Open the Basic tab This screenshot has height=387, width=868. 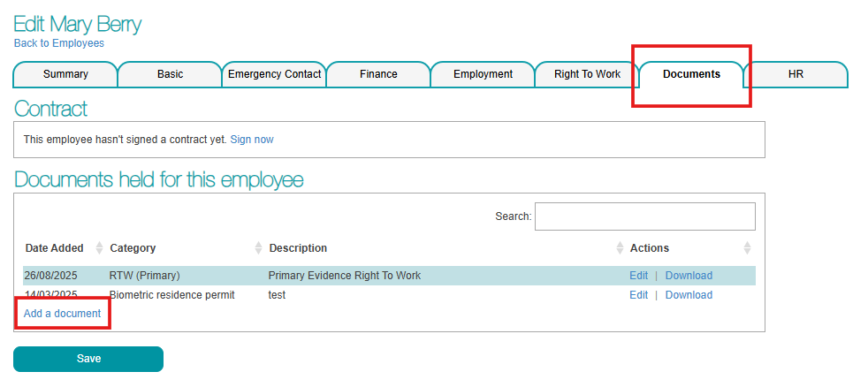click(x=170, y=74)
